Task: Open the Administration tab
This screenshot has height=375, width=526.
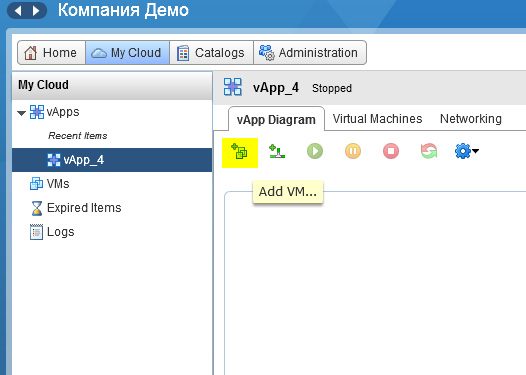Action: 310,53
